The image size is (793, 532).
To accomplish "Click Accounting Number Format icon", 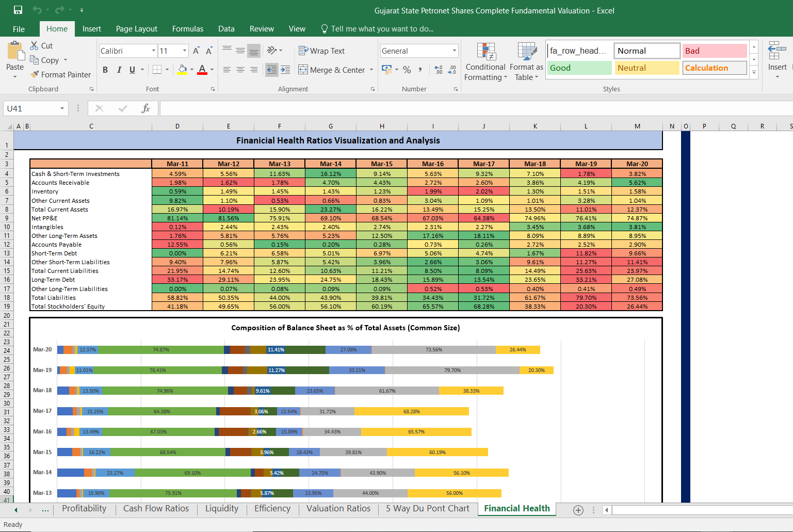I will point(386,69).
